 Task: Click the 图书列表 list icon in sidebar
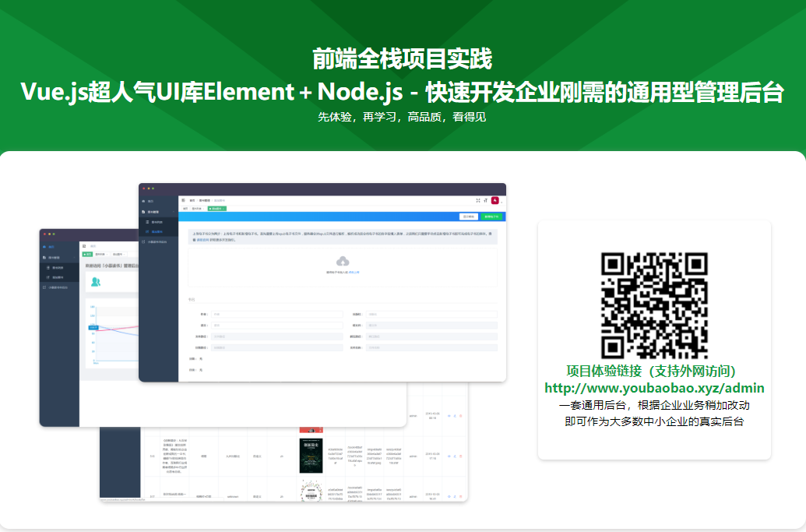[147, 222]
